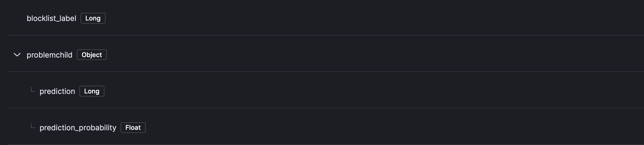Click the Long type badge next to blocklist_label
Screen dimensions: 644x145
pyautogui.click(x=93, y=18)
